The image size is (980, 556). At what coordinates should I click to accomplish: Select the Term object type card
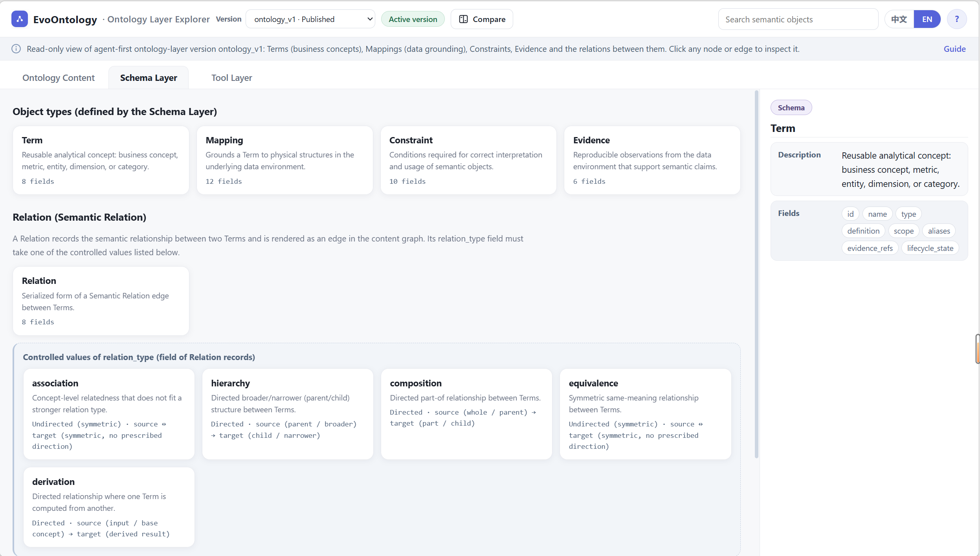point(101,160)
